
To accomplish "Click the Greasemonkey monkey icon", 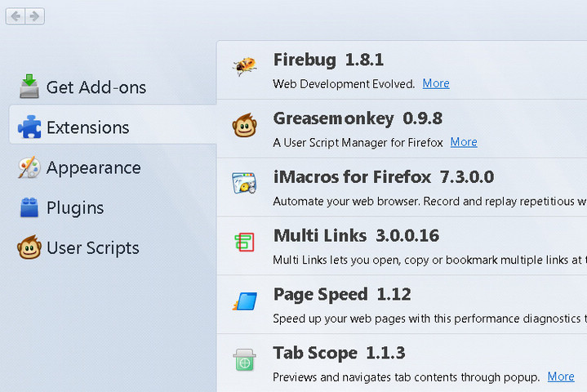I will pos(244,125).
